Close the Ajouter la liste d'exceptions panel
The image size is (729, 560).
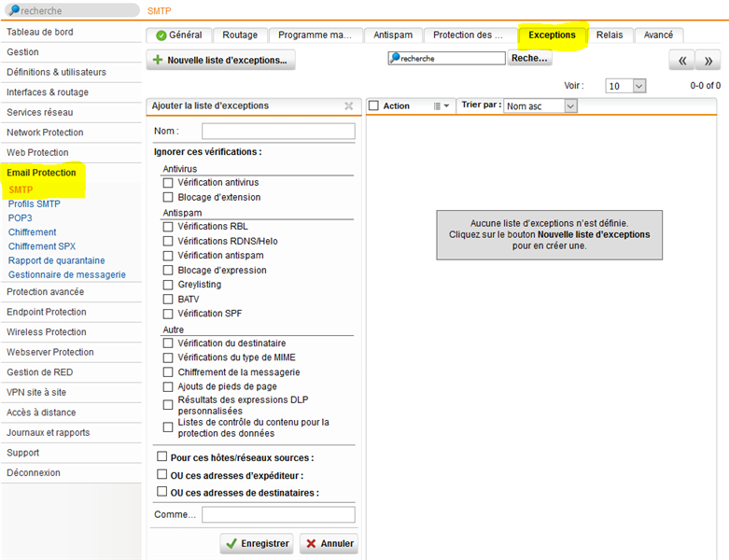349,106
